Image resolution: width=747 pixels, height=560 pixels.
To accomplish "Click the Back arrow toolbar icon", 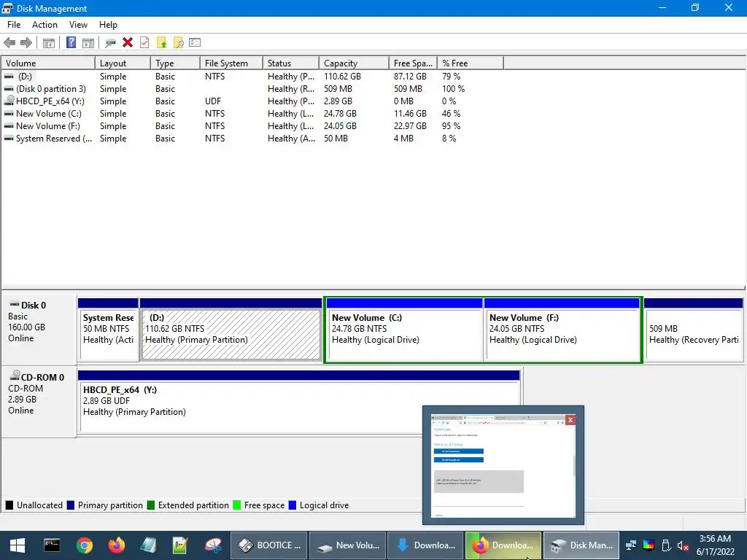I will tap(9, 43).
